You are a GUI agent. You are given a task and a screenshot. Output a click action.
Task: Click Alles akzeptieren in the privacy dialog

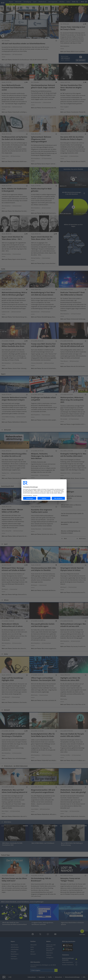click(58, 498)
